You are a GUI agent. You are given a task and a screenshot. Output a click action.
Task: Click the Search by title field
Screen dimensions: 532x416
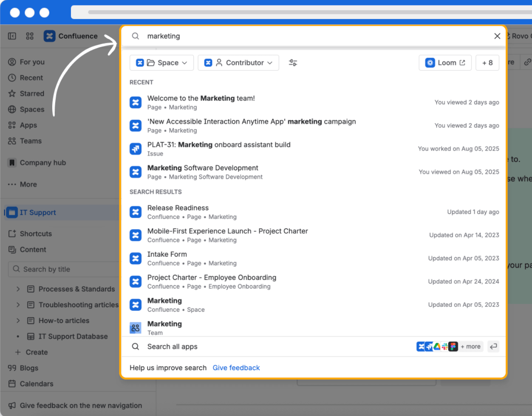64,269
